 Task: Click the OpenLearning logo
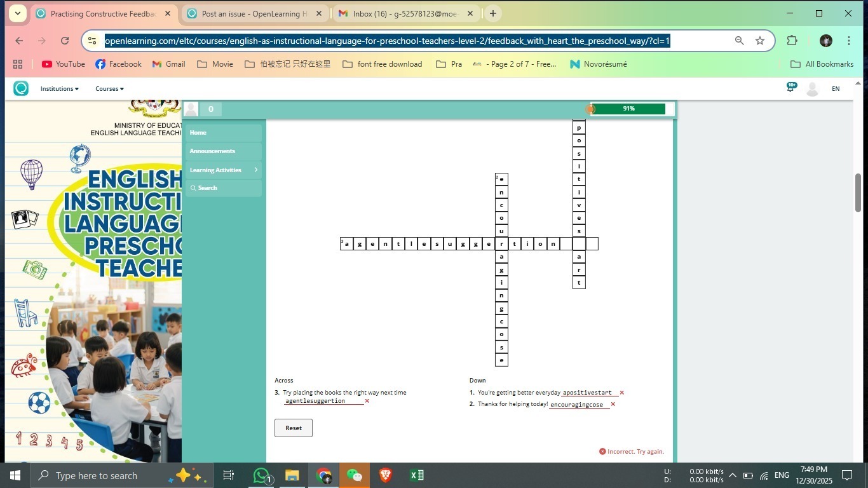[21, 88]
